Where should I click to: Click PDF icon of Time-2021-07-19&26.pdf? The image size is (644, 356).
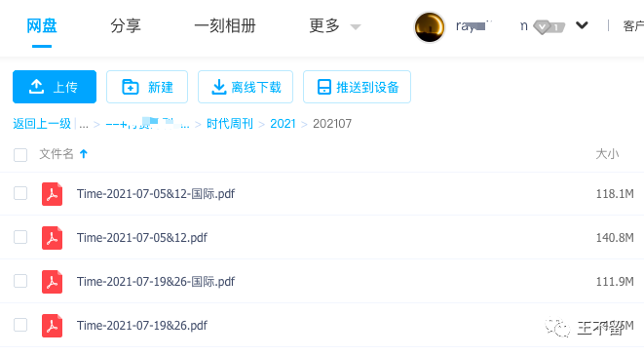[x=52, y=326]
